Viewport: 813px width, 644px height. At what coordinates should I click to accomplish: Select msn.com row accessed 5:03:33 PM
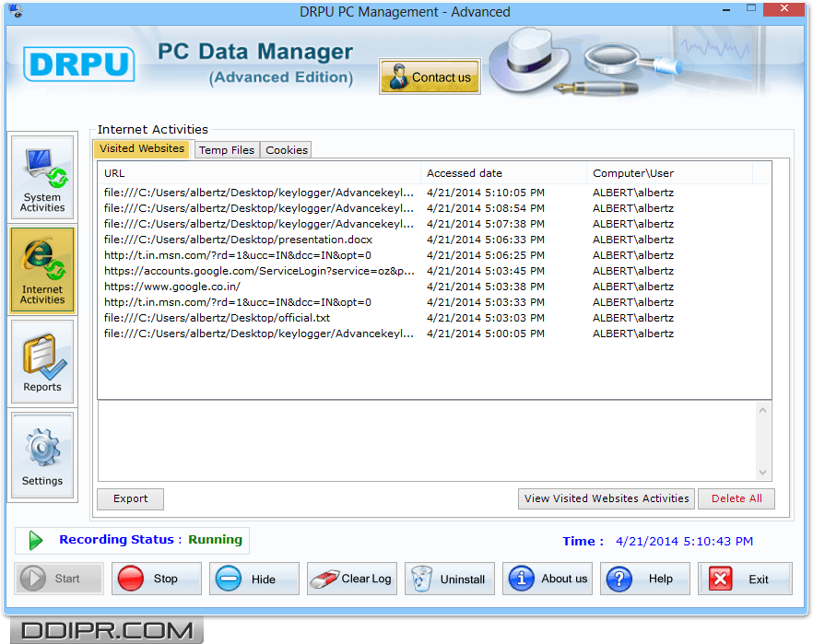(x=434, y=302)
